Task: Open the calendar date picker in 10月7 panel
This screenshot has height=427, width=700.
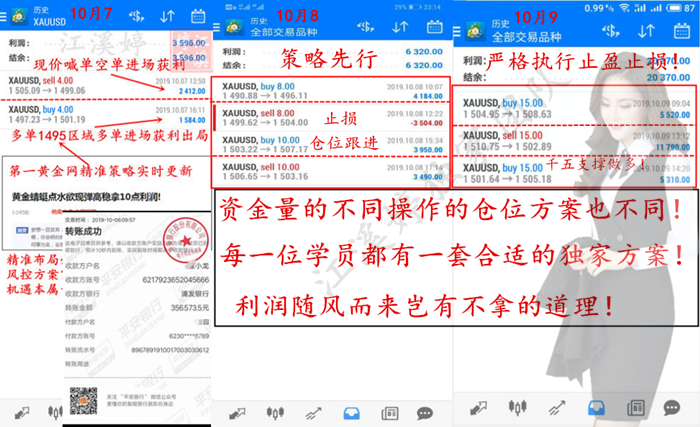Action: point(198,17)
